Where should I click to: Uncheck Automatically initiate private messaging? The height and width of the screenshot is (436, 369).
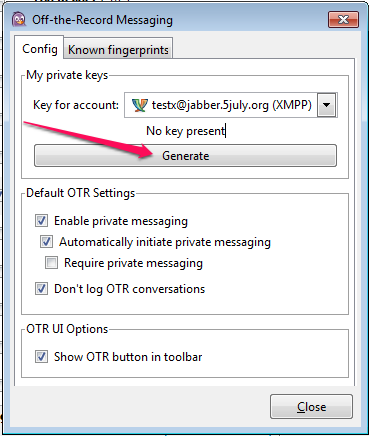46,242
